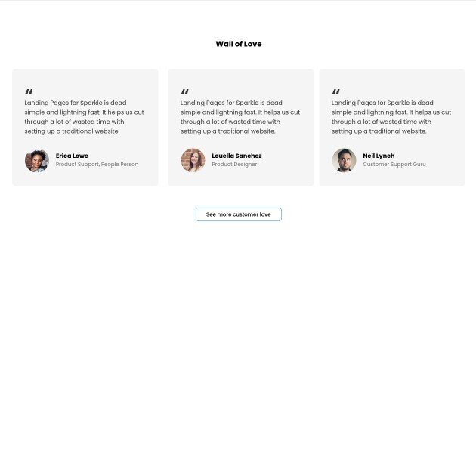Click the quote mark icon in Neil Lynch's card
This screenshot has width=476, height=453.
tap(335, 91)
